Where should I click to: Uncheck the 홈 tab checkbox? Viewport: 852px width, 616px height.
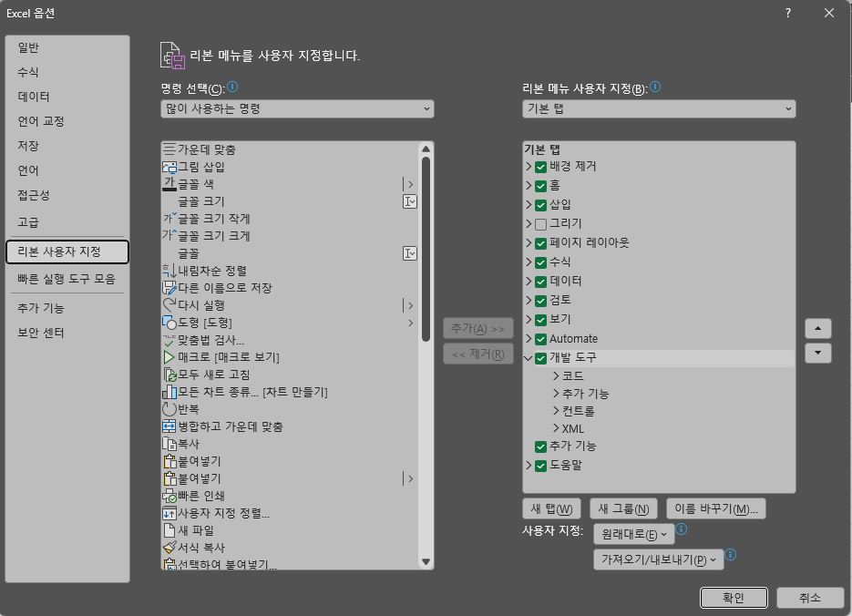tap(540, 186)
